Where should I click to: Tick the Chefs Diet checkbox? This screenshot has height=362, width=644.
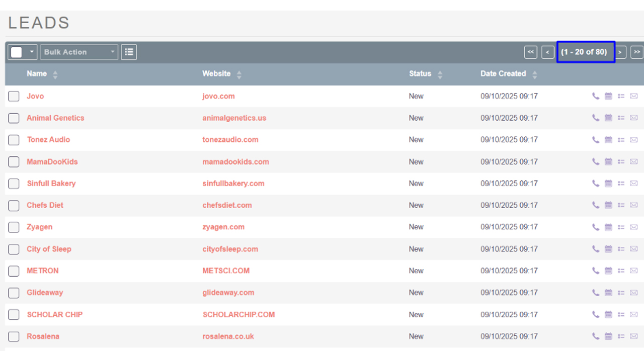(x=14, y=205)
